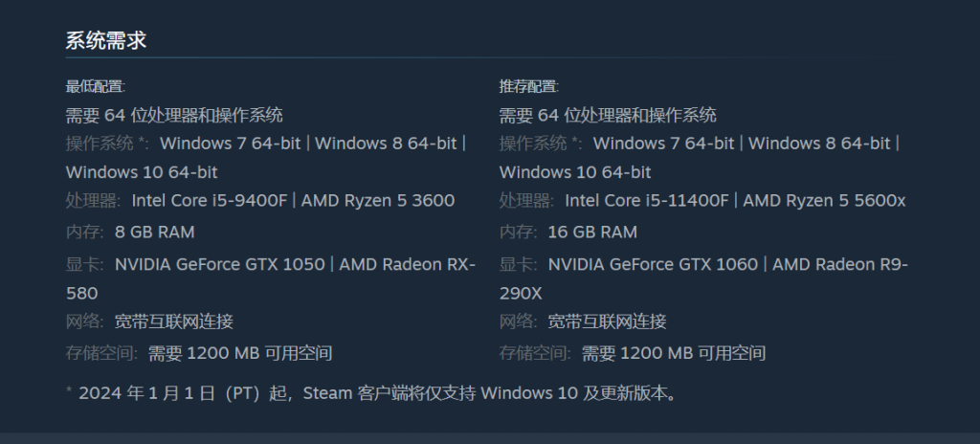This screenshot has width=980, height=444.
Task: Click the 8 GB RAM memory value
Action: coord(154,232)
